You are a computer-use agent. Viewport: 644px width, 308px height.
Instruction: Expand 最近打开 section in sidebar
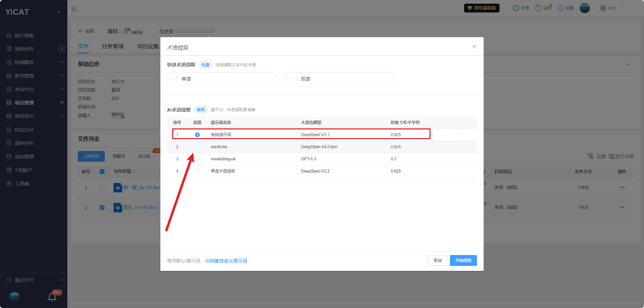[33, 280]
